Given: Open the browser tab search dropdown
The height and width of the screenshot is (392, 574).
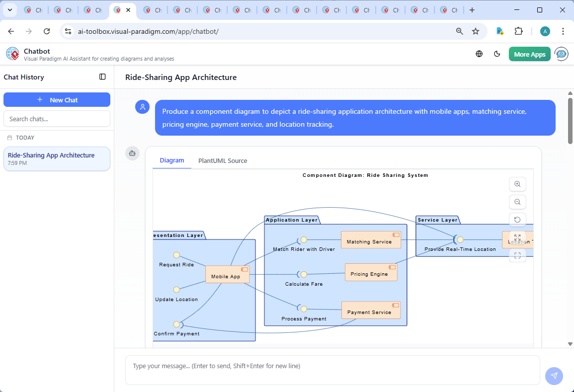Looking at the screenshot, I should coord(9,10).
